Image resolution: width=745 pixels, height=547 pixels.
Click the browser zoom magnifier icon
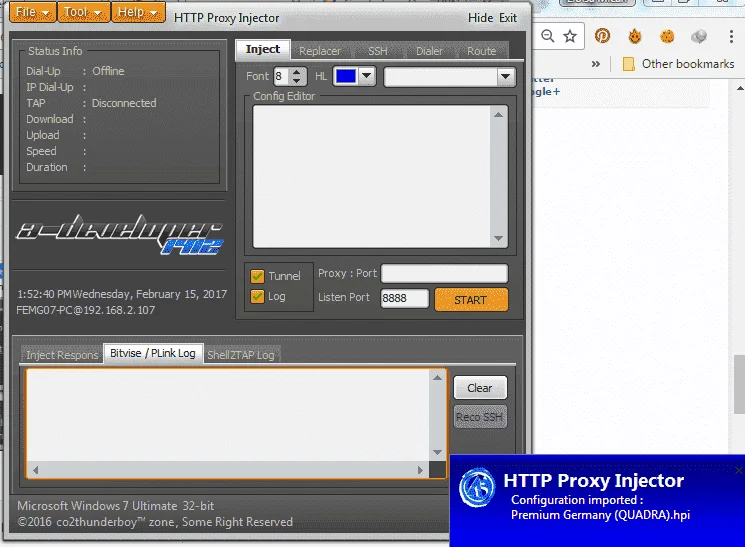tap(547, 36)
